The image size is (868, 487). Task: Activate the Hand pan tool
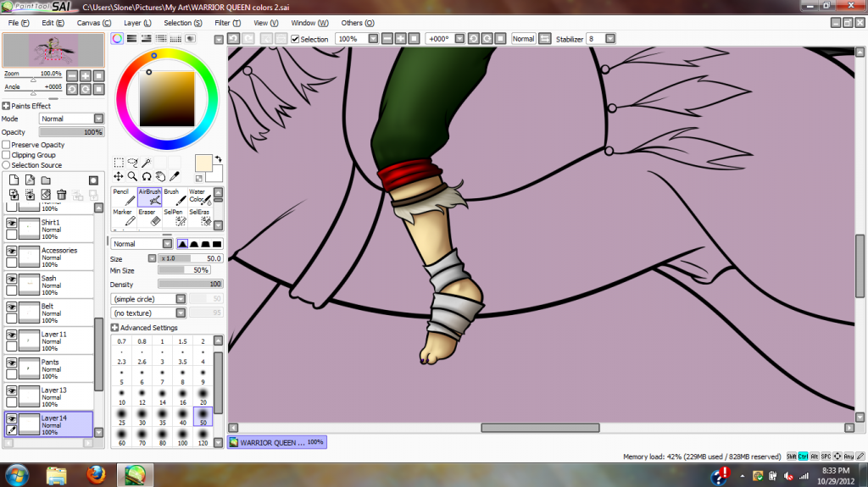click(x=160, y=176)
